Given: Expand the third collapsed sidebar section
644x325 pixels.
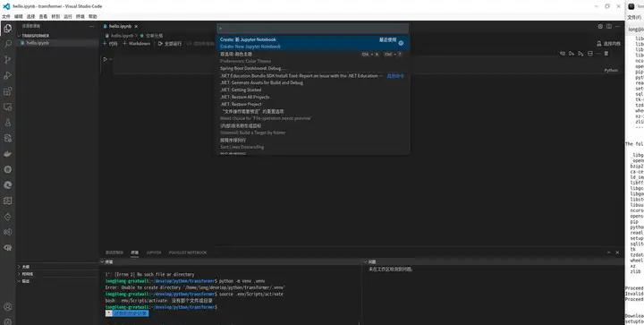Looking at the screenshot, I should pos(25,281).
